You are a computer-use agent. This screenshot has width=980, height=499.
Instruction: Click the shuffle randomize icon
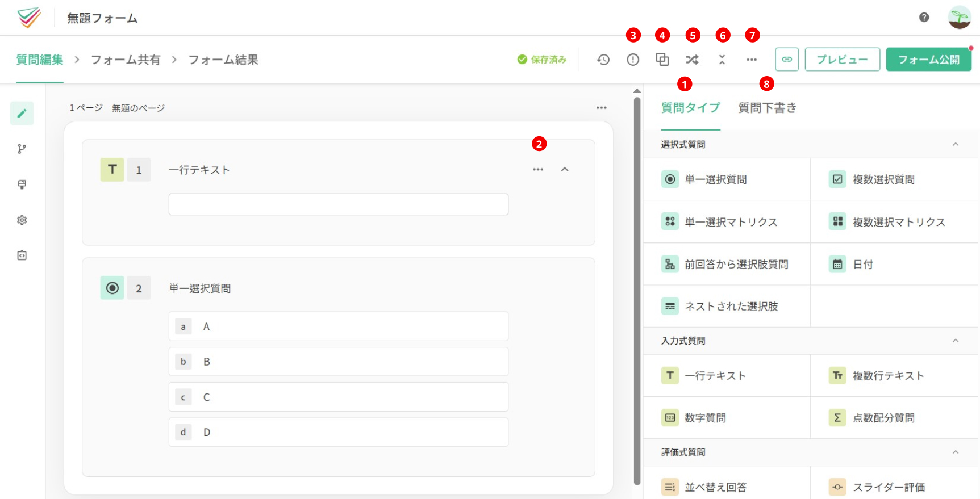[x=692, y=60]
